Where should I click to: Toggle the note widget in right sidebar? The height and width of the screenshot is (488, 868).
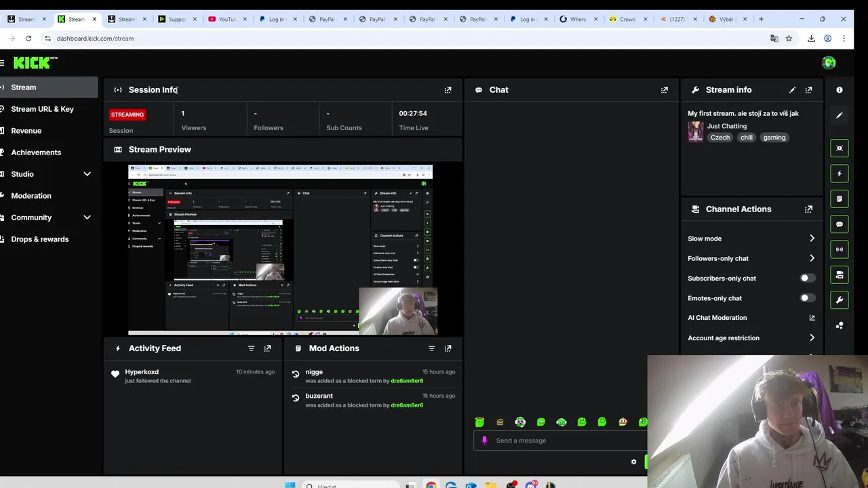coord(840,199)
